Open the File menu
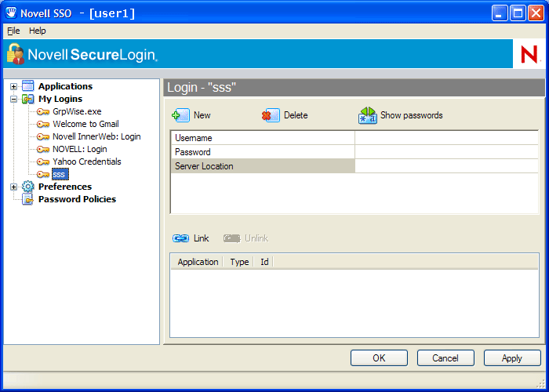 (x=13, y=31)
